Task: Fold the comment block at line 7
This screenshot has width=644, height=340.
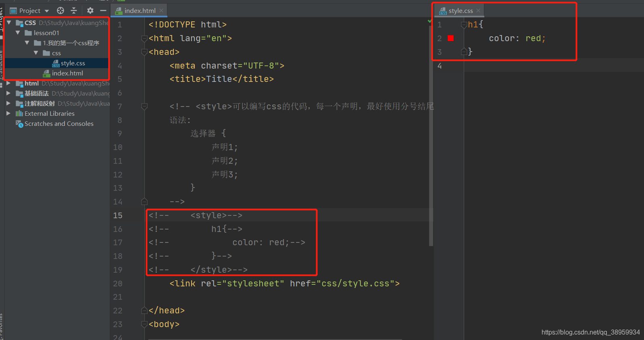Action: [144, 106]
